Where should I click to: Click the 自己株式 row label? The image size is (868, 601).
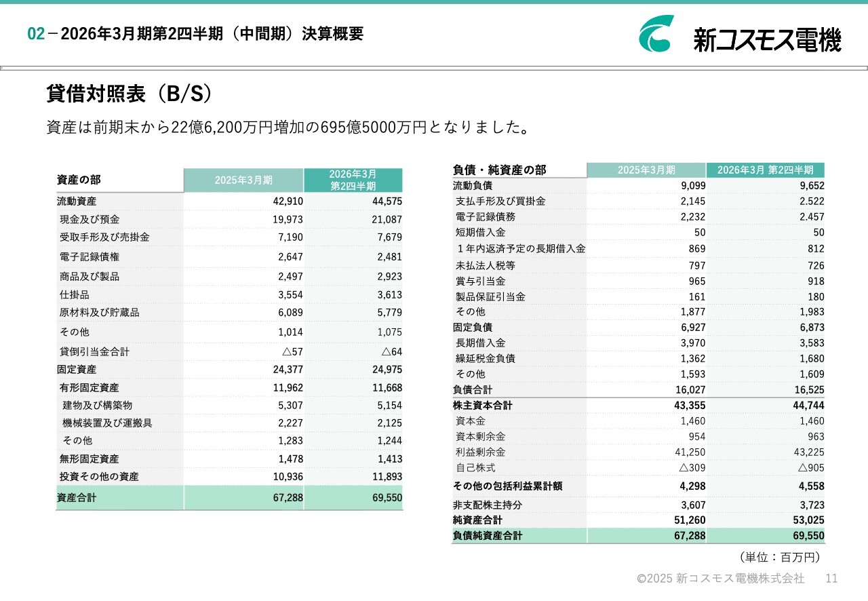point(475,468)
